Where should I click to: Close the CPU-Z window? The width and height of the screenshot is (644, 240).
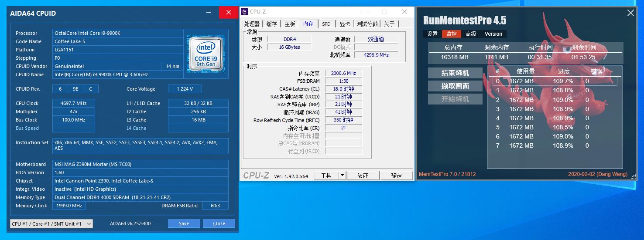click(x=404, y=12)
